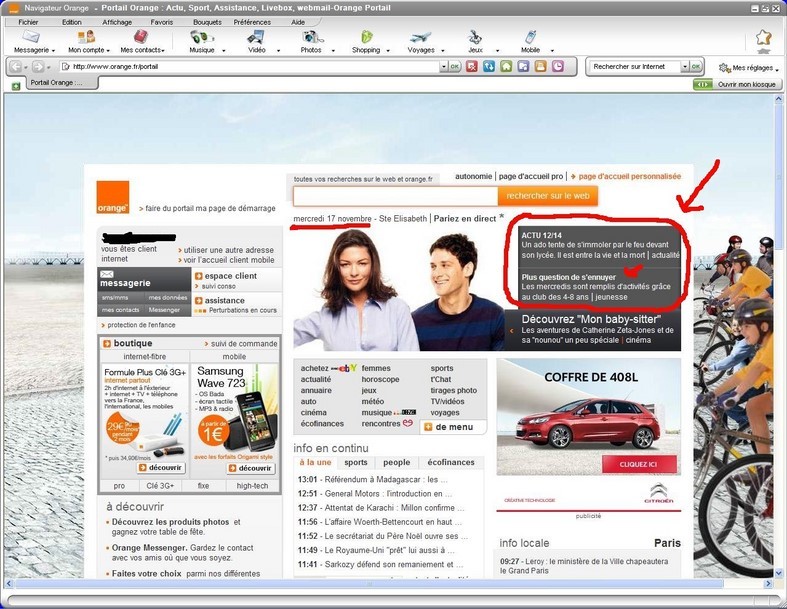Open a new tab with green plus icon
This screenshot has height=609, width=787.
coord(16,86)
